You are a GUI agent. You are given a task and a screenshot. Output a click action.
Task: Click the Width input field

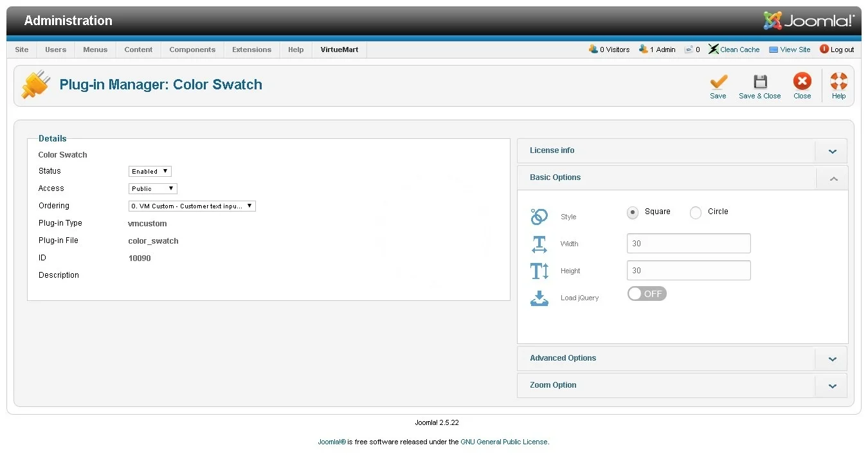[x=689, y=244]
